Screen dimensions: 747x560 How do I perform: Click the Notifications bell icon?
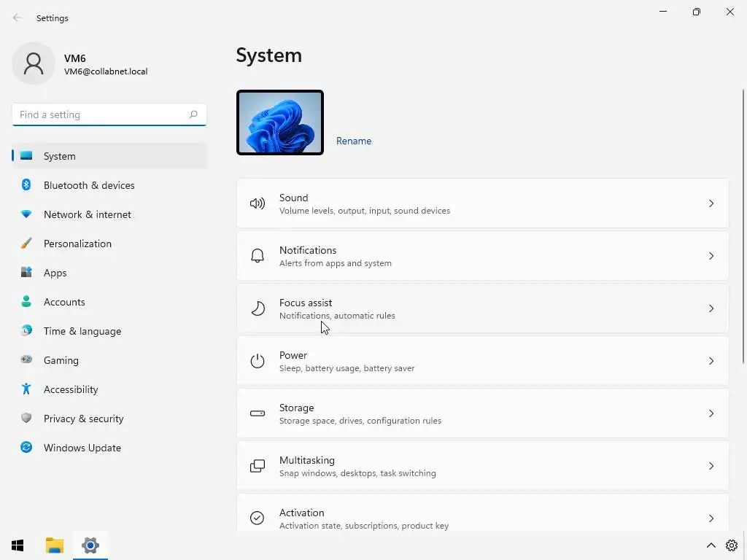[258, 256]
